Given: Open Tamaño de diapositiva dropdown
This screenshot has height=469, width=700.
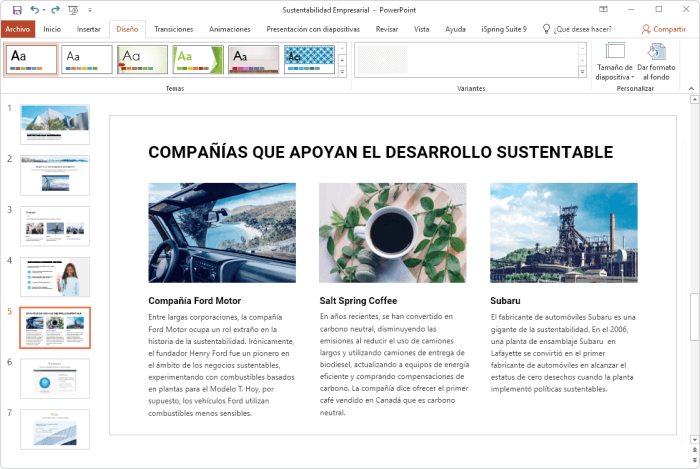Looking at the screenshot, I should pyautogui.click(x=615, y=62).
